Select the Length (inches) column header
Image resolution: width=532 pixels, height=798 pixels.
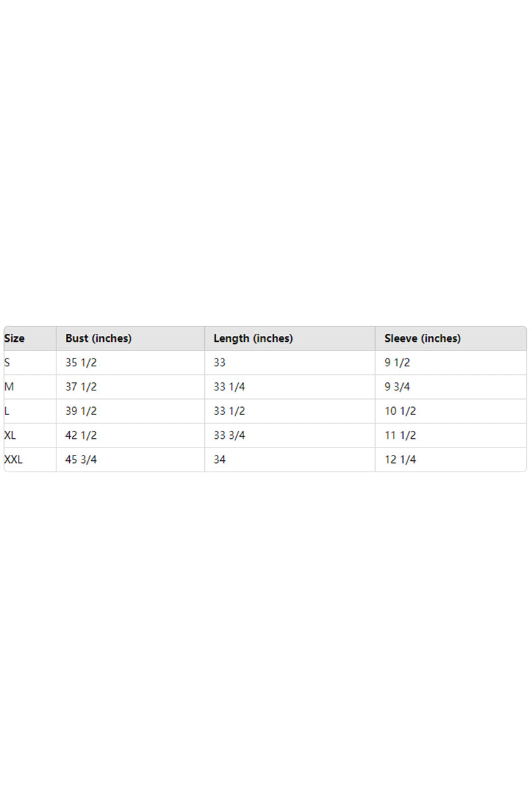(253, 338)
